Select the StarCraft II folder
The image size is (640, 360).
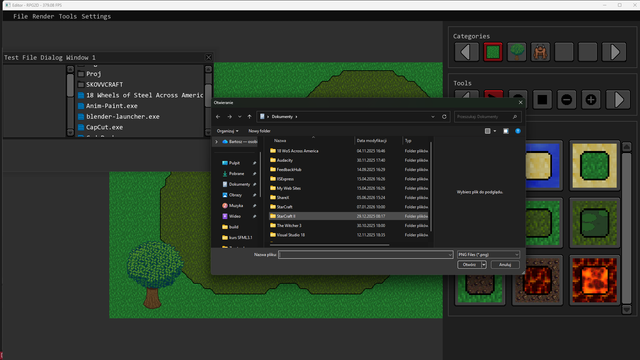[x=349, y=216]
